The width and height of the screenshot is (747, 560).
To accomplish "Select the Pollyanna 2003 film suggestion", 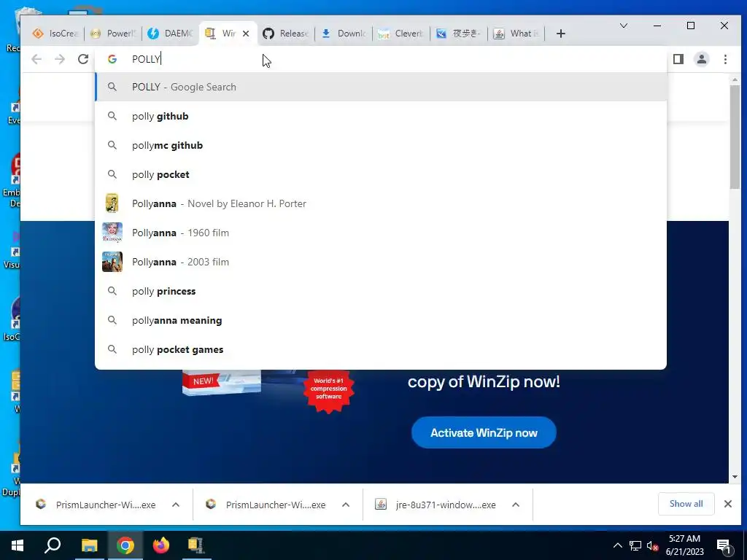I will tap(381, 262).
